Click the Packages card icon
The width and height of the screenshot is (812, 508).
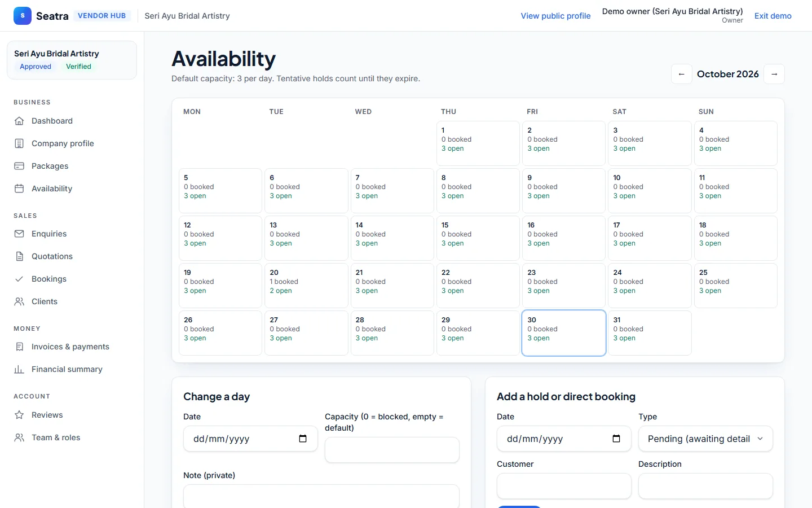(x=19, y=166)
